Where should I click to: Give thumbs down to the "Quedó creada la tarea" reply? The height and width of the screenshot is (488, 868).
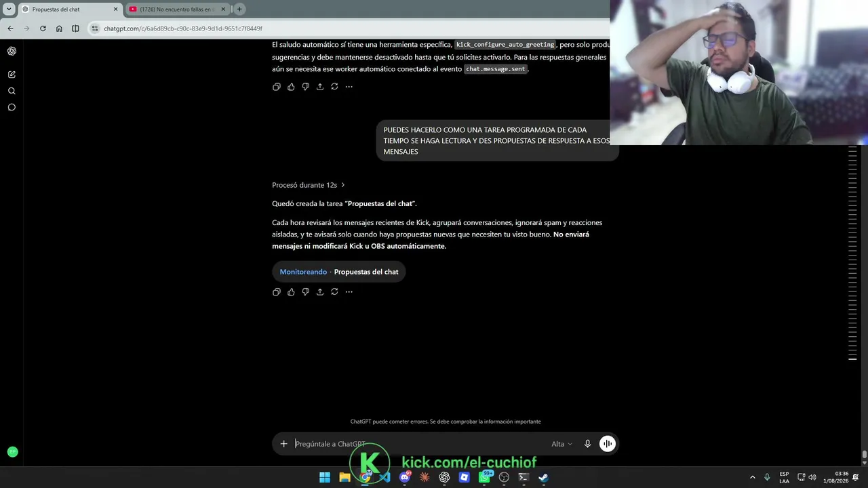point(305,292)
